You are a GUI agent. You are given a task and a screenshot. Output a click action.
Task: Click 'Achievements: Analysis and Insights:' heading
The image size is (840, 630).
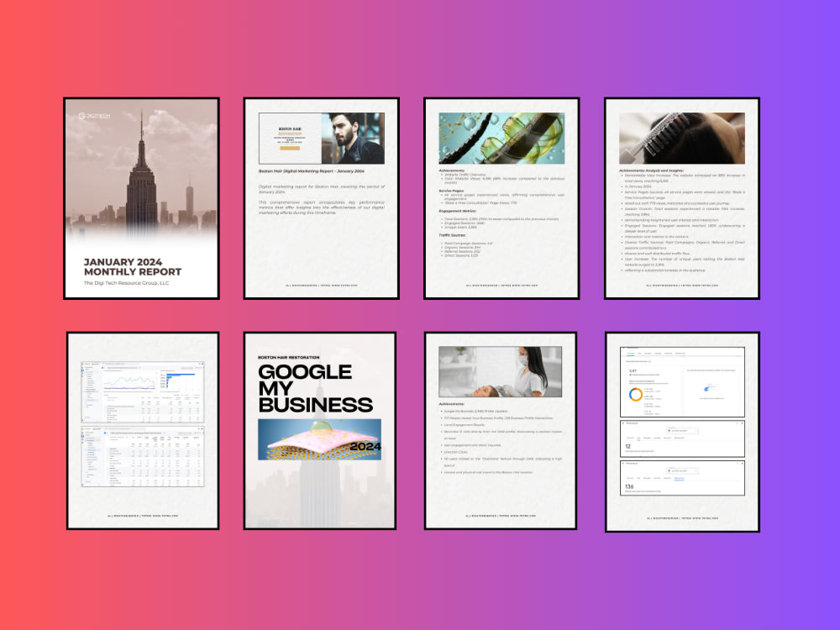click(651, 171)
